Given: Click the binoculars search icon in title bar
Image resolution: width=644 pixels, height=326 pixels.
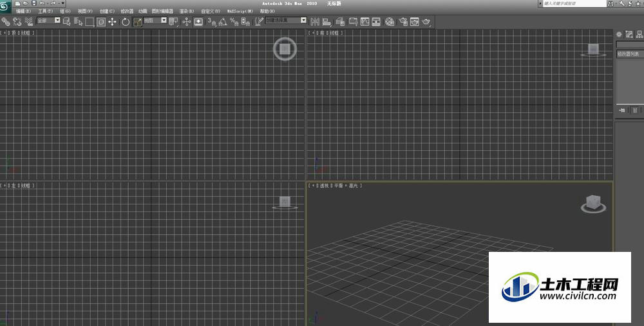Looking at the screenshot, I should [611, 3].
